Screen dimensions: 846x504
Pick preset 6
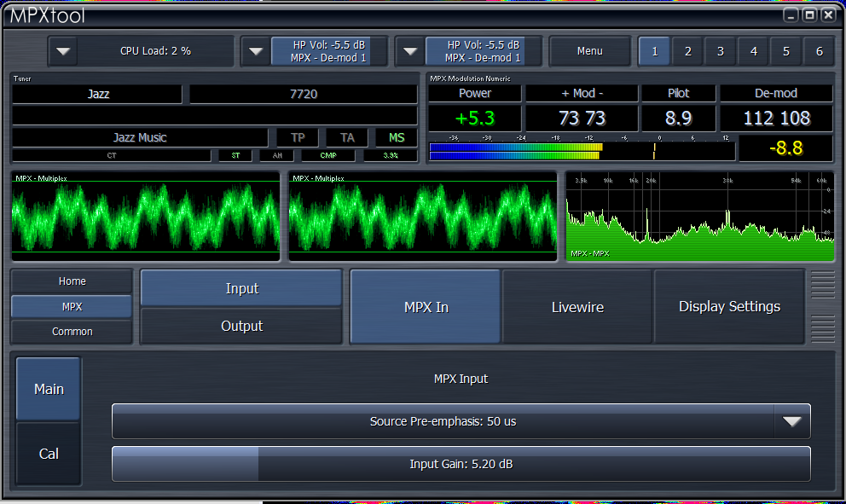(x=819, y=51)
